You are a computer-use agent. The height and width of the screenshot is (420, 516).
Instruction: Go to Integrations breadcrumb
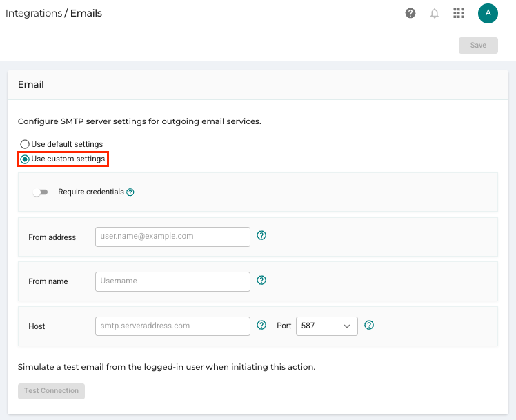coord(34,13)
